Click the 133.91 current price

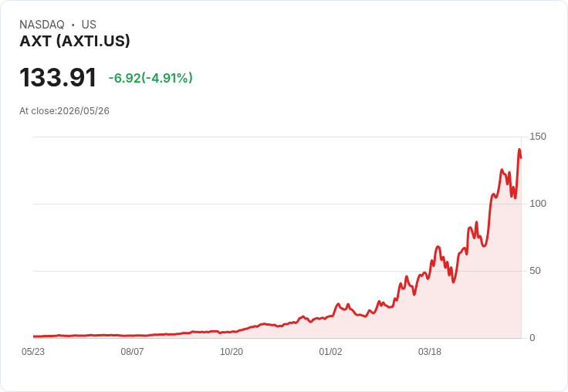(58, 77)
